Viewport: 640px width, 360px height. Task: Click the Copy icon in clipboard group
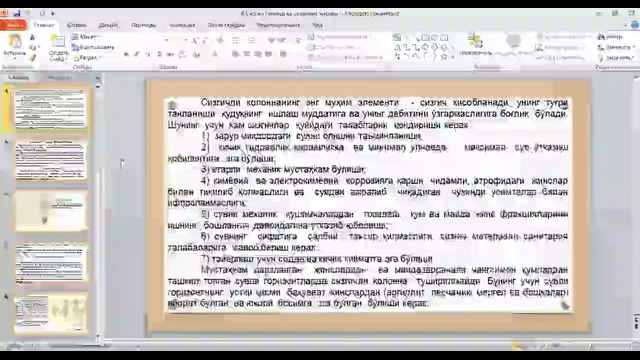(x=33, y=47)
